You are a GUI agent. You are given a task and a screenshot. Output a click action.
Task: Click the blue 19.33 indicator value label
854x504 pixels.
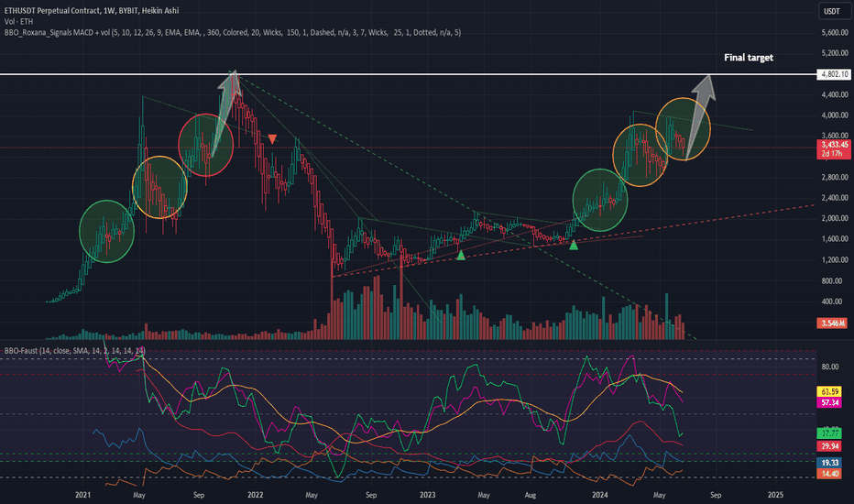(829, 463)
